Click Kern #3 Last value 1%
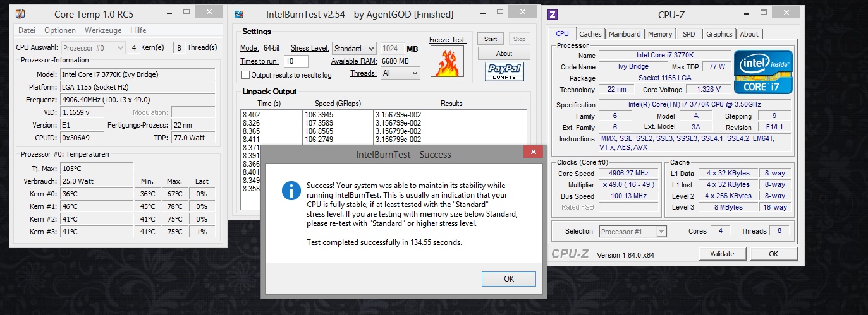868x315 pixels. pos(202,232)
